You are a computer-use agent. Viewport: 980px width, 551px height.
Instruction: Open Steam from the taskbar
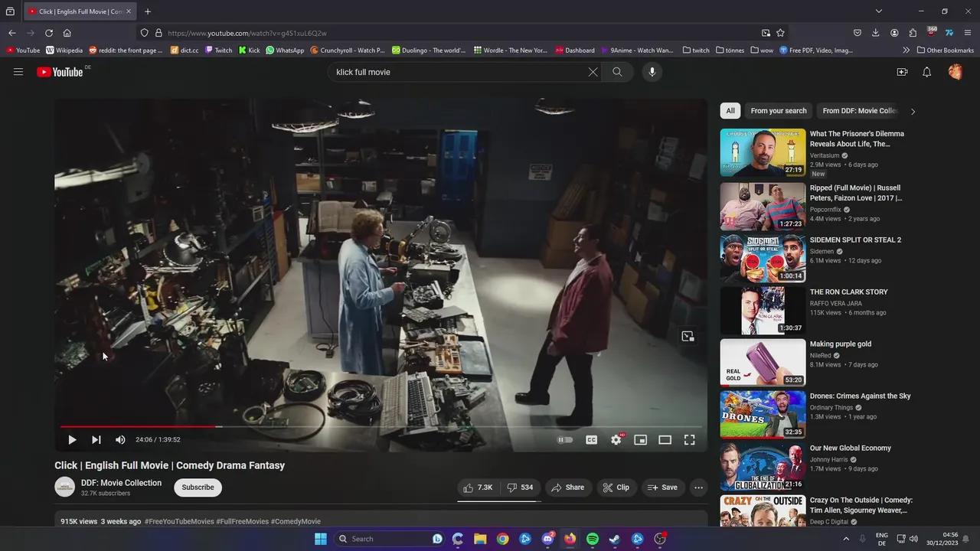coord(615,539)
